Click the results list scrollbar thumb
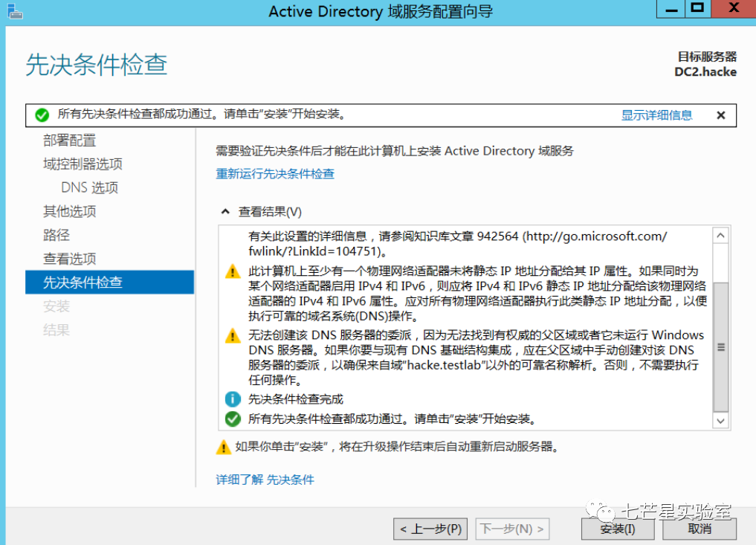 (721, 347)
